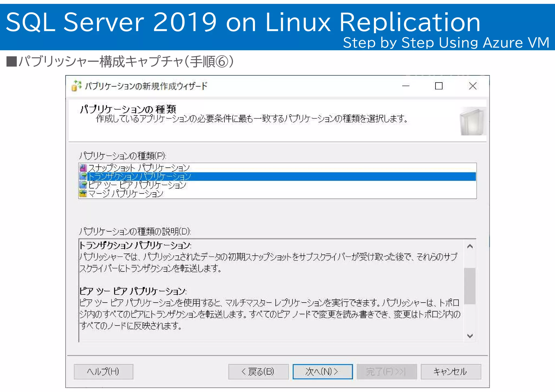The width and height of the screenshot is (555, 392).
Task: Click ピア ツー ピア パブリケーション description heading
Action: click(x=133, y=291)
